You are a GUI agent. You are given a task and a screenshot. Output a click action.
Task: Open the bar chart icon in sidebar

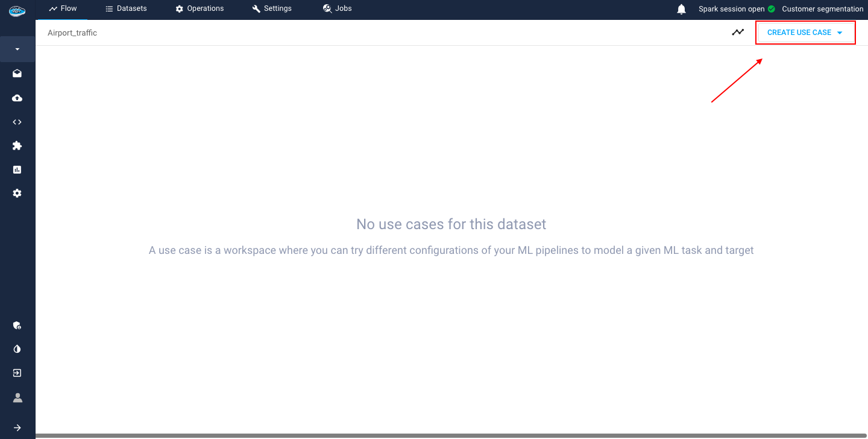tap(17, 170)
